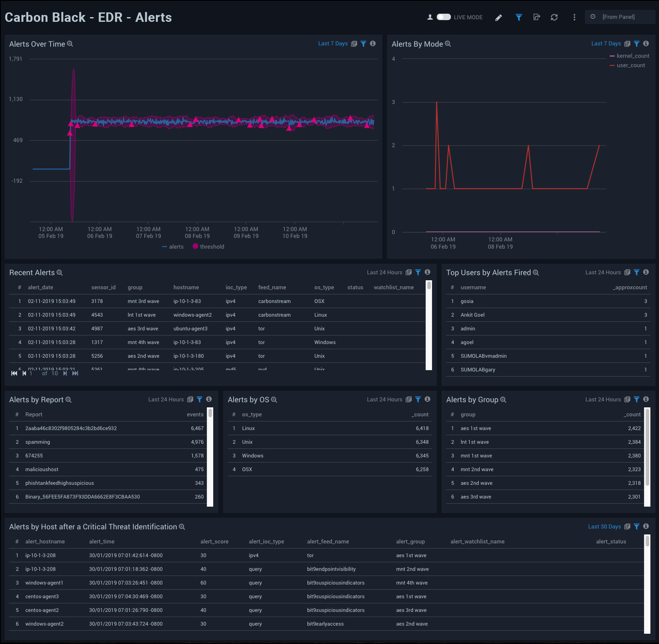This screenshot has height=644, width=659.
Task: Jump to the last page of Recent Alerts
Action: point(75,373)
